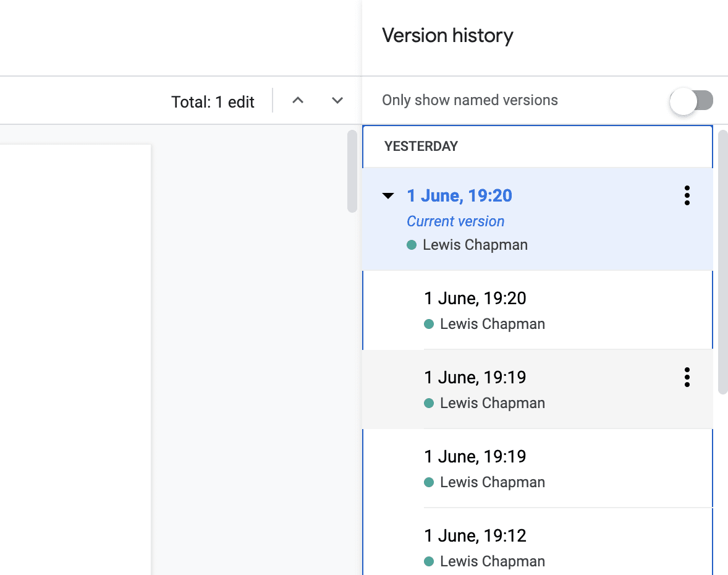Image resolution: width=728 pixels, height=575 pixels.
Task: Select the indented 1 June, 19:20 sub-version
Action: click(475, 299)
